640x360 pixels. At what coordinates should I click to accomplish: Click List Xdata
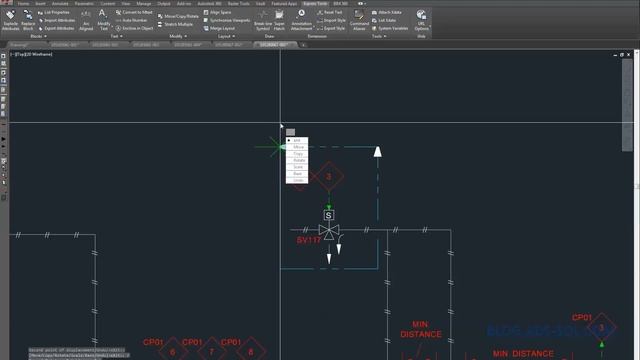pos(384,20)
